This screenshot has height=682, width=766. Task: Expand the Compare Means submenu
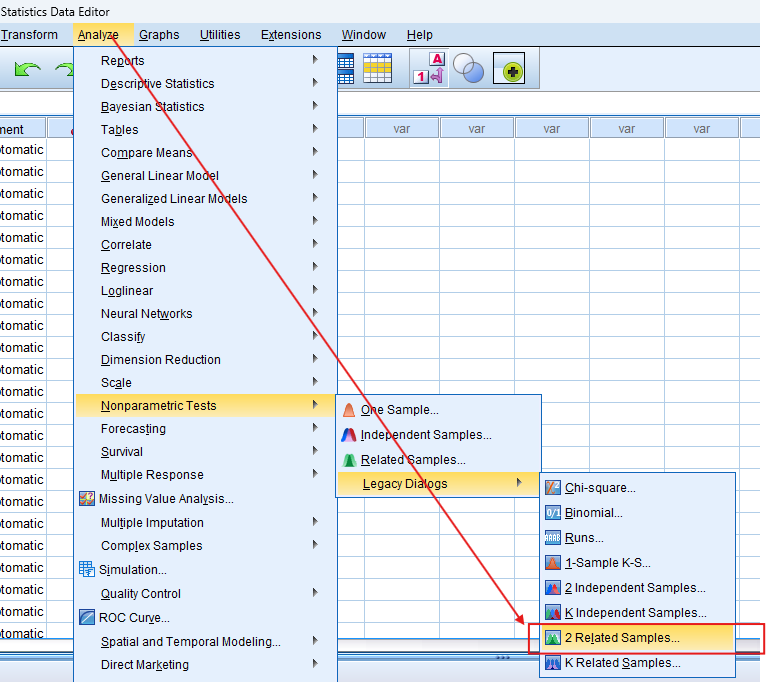tap(315, 152)
